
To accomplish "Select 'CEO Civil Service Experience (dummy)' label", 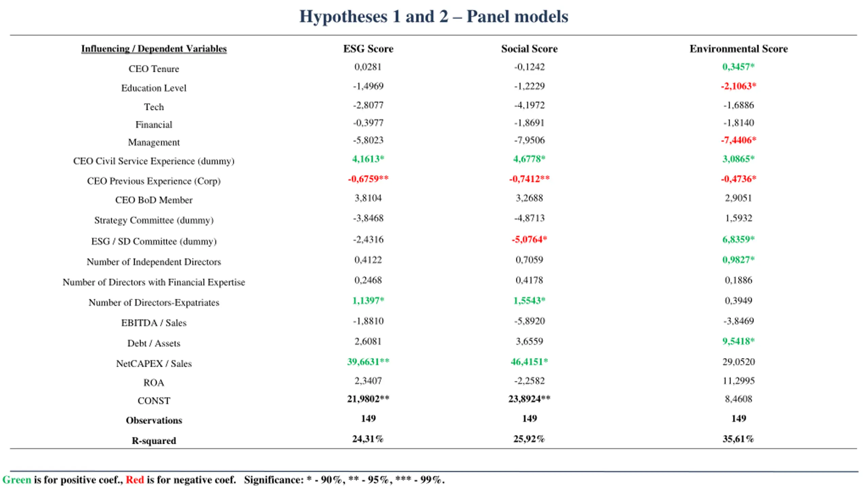I will [x=154, y=161].
